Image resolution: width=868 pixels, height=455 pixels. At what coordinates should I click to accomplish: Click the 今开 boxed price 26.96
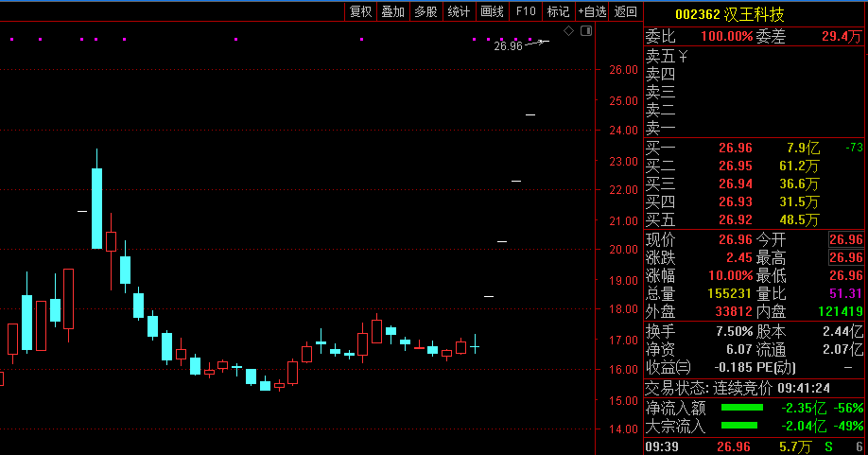click(x=846, y=239)
